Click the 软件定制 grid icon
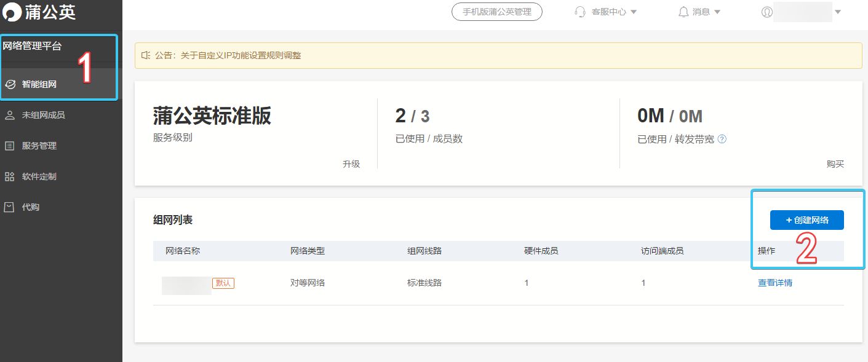The height and width of the screenshot is (362, 868). pyautogui.click(x=10, y=176)
